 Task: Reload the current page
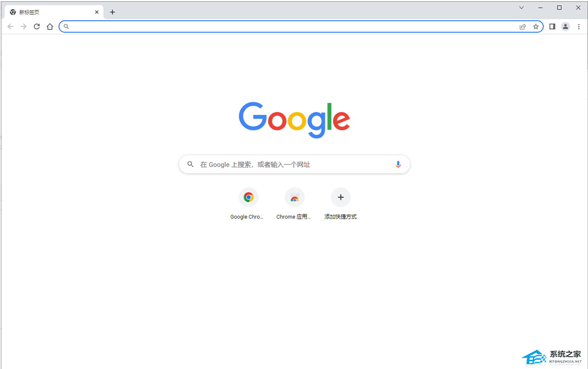coord(37,27)
